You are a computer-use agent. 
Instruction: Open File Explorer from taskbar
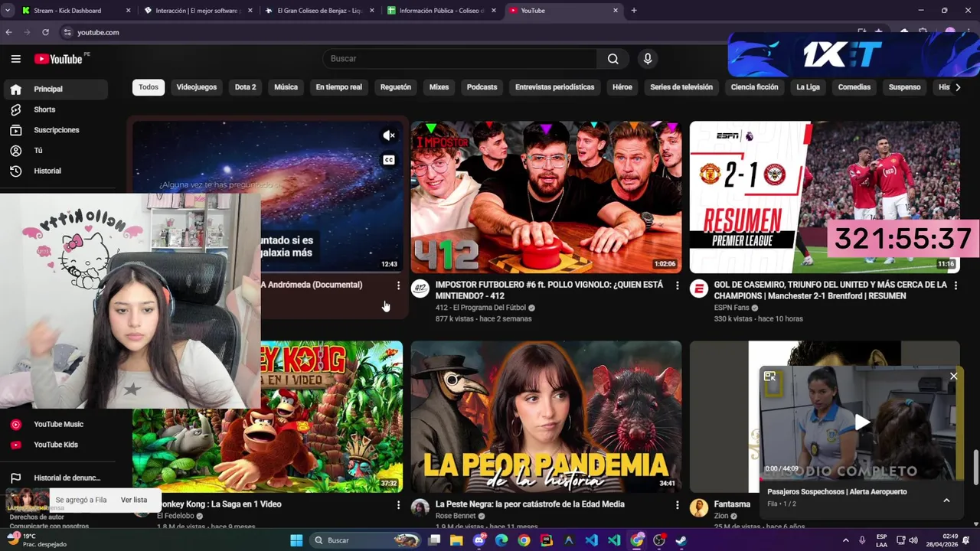(456, 540)
